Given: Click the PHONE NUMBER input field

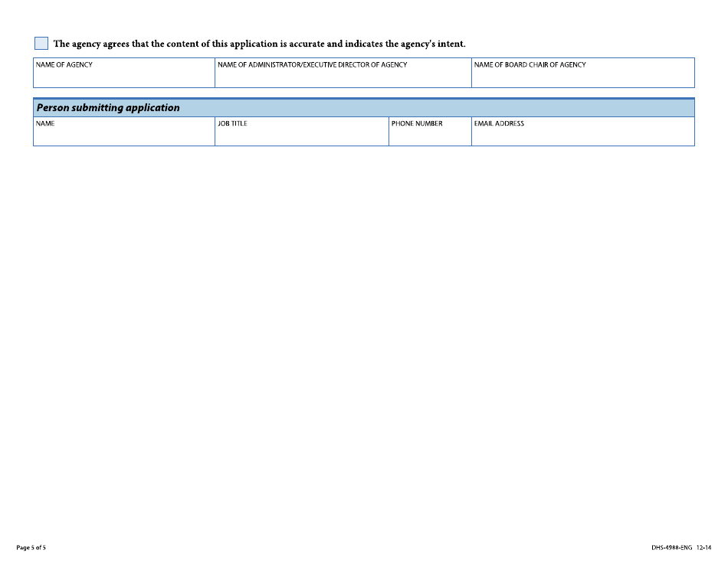Looking at the screenshot, I should [x=429, y=136].
